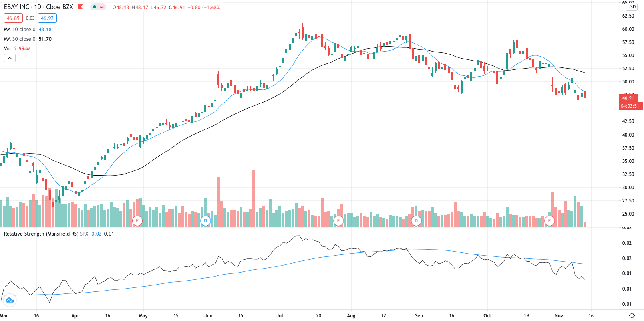Open the earnings marker just before Aug
This screenshot has height=321, width=644.
coord(338,220)
